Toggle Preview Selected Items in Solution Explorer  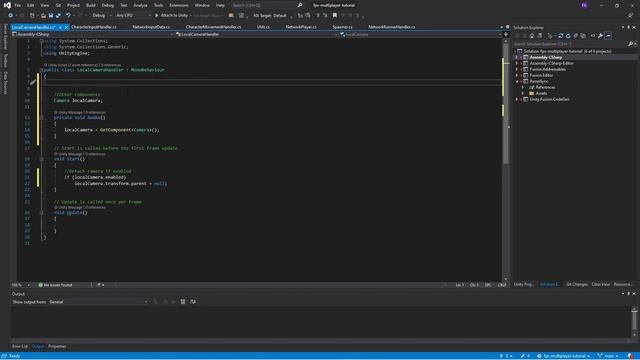point(608,36)
